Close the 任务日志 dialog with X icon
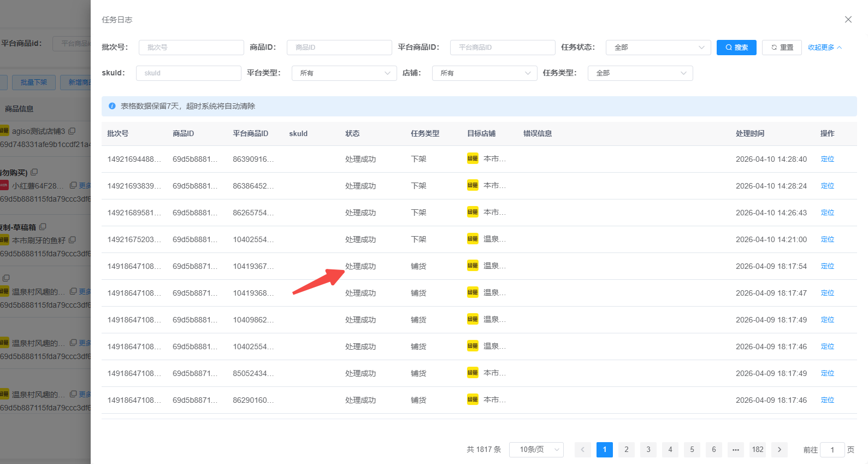This screenshot has height=464, width=868. point(848,20)
